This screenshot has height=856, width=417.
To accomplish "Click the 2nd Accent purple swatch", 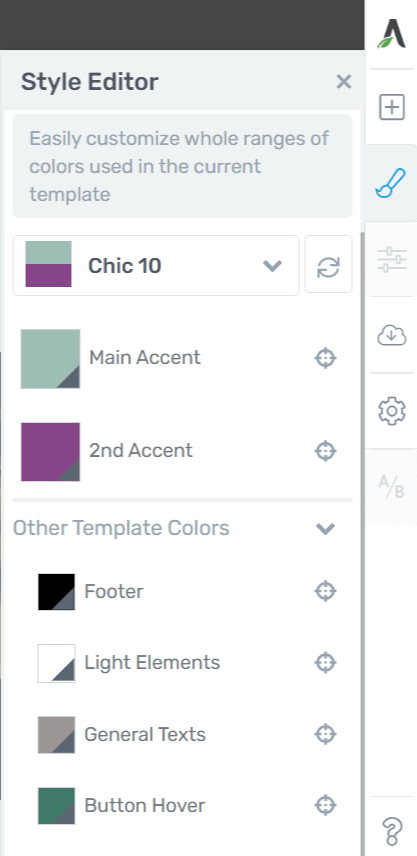I will click(x=50, y=451).
